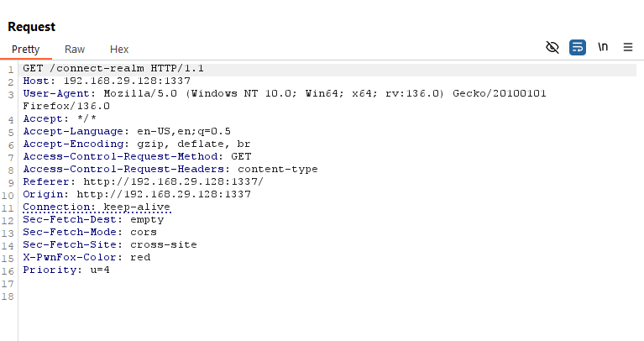
Task: Click the crossed-out eye icon
Action: pyautogui.click(x=552, y=48)
